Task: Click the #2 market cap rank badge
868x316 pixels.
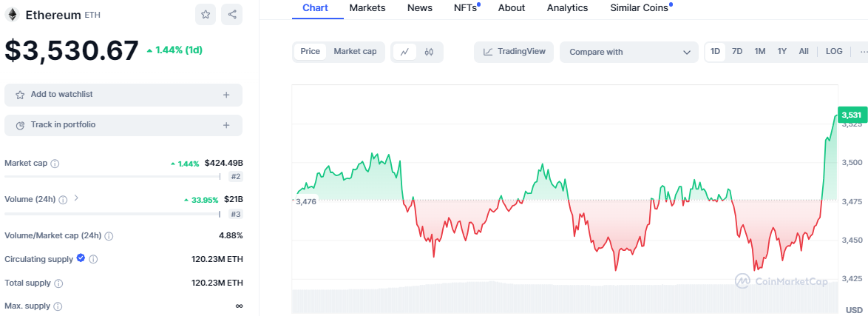Action: click(x=237, y=177)
